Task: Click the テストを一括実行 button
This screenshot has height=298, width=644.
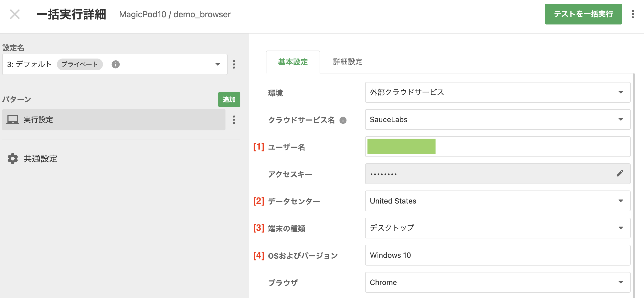Action: click(x=583, y=14)
